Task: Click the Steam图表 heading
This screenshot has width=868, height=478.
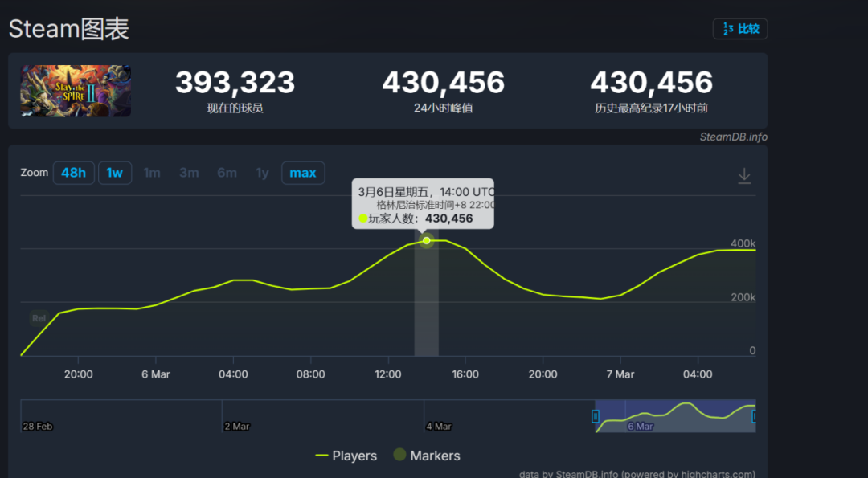Action: tap(68, 29)
